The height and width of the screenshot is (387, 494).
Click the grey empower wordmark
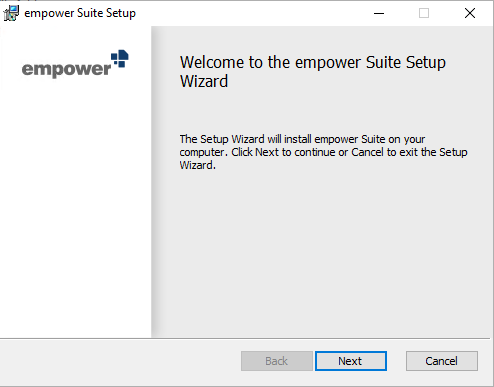(x=66, y=69)
